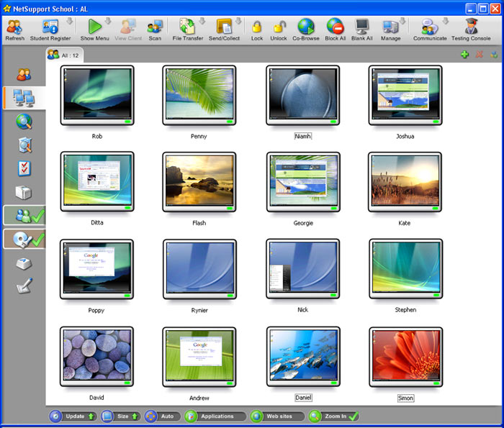Block all internet with Block All
Viewport: 504px width, 428px height.
pos(336,30)
